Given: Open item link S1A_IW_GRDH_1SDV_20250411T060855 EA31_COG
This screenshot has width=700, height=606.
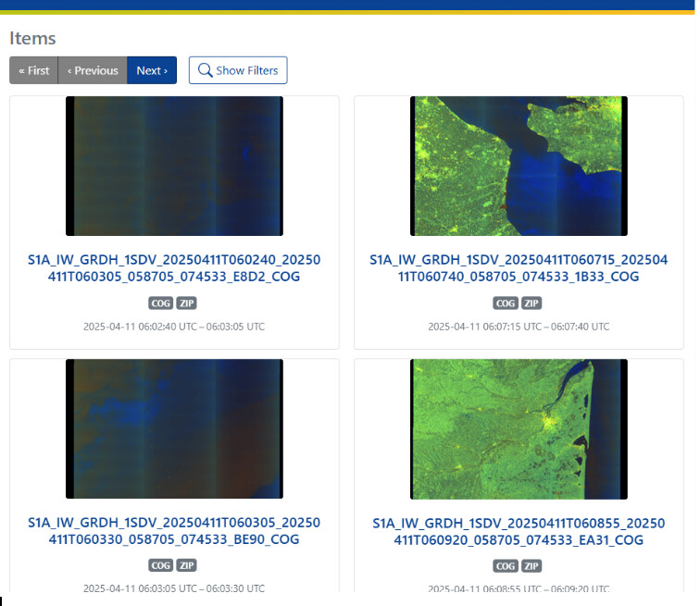Looking at the screenshot, I should click(519, 531).
